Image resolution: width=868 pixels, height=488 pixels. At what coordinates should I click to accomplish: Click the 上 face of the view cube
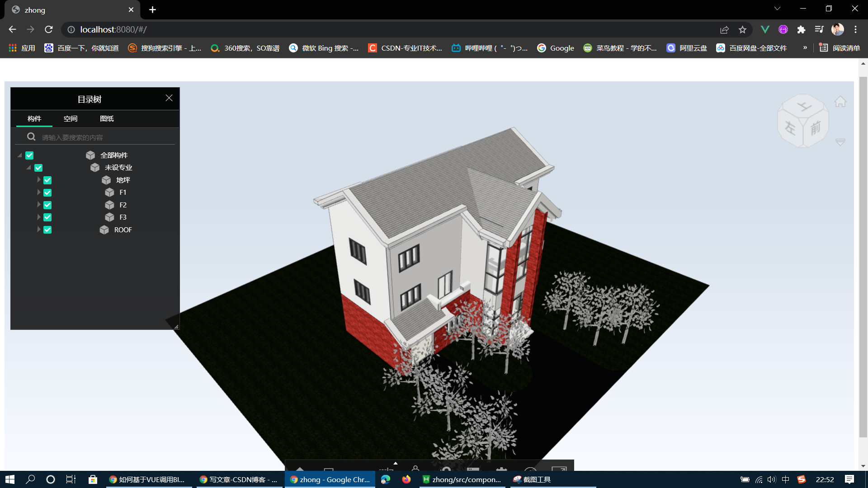click(x=803, y=107)
